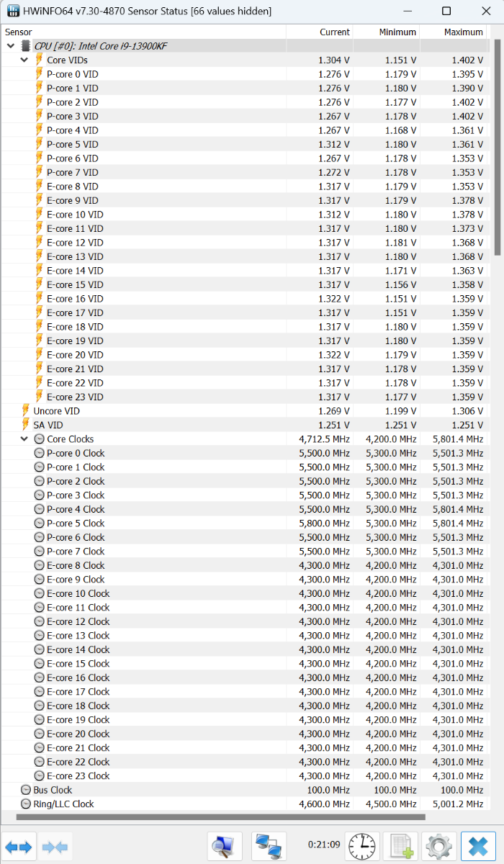Start logging with the document plus icon
The width and height of the screenshot is (504, 864).
pyautogui.click(x=400, y=846)
